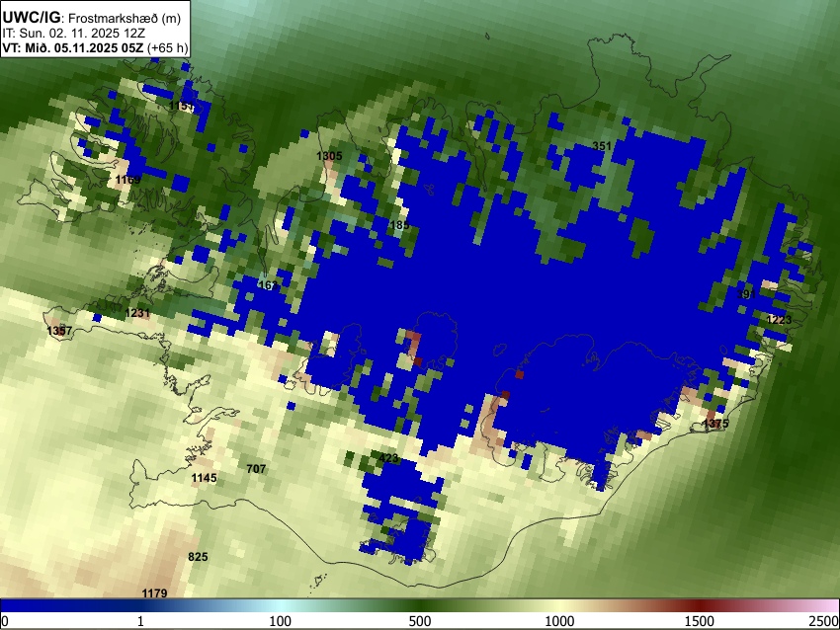Click the legend tick label 100
Screen dimensions: 840x630
coord(281,621)
